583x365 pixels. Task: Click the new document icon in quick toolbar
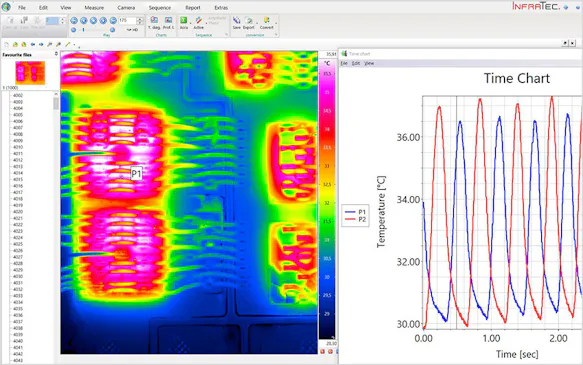click(6, 44)
